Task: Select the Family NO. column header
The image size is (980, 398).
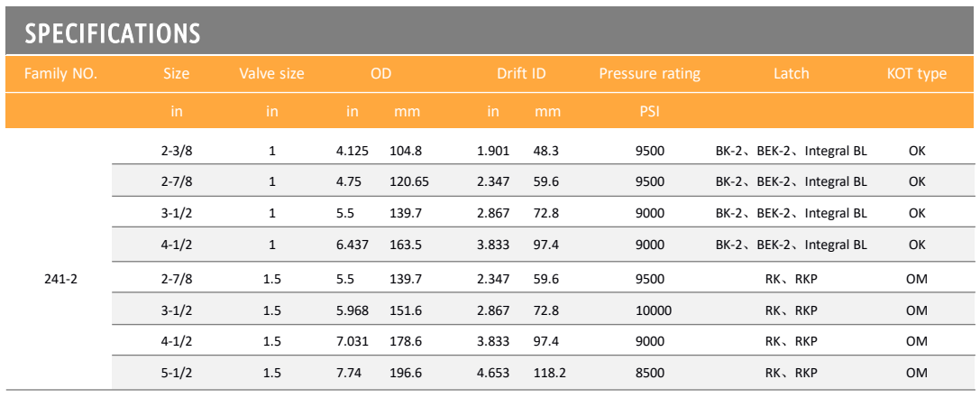Action: click(x=60, y=74)
